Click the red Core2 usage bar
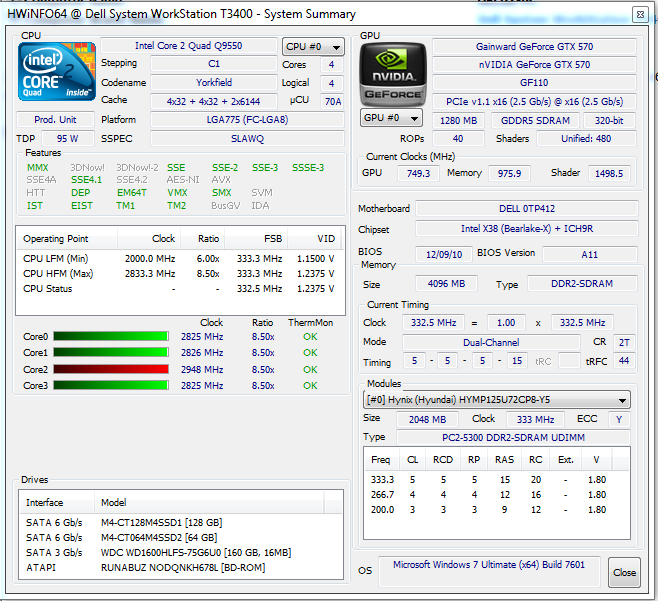 click(111, 369)
